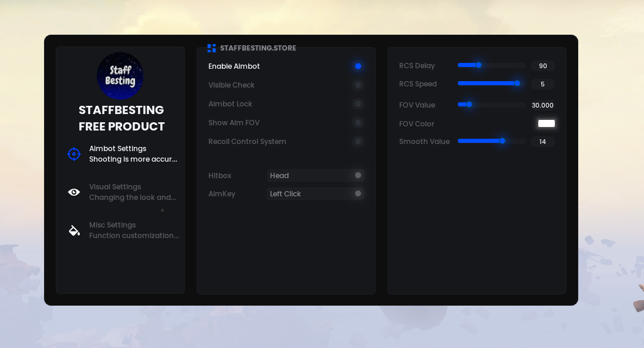The image size is (644, 348).
Task: Click the Misc Settings paint bucket icon
Action: coord(74,230)
